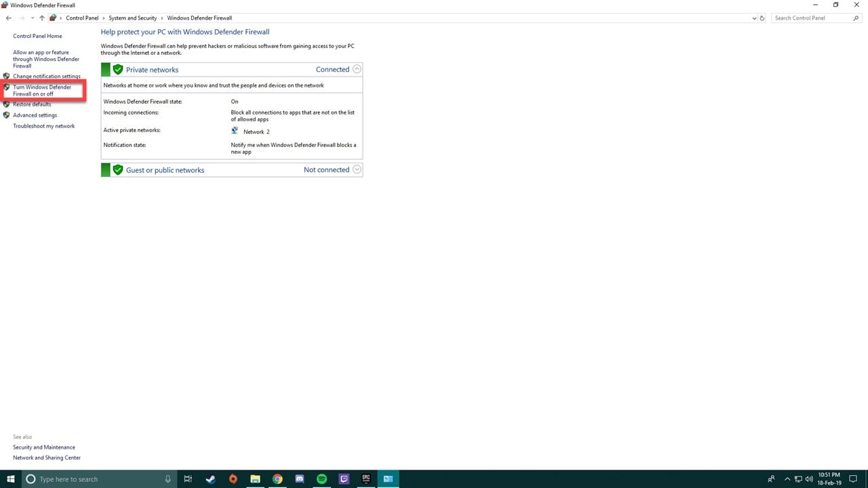Click Control Panel in the breadcrumb
The image size is (868, 488).
point(82,18)
